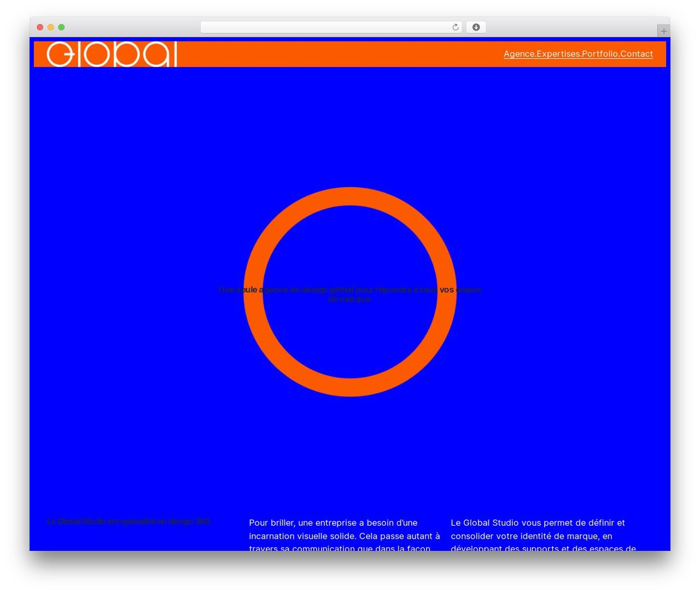Reload page with browser refresh icon
Screen dimensions: 700x593
click(455, 27)
